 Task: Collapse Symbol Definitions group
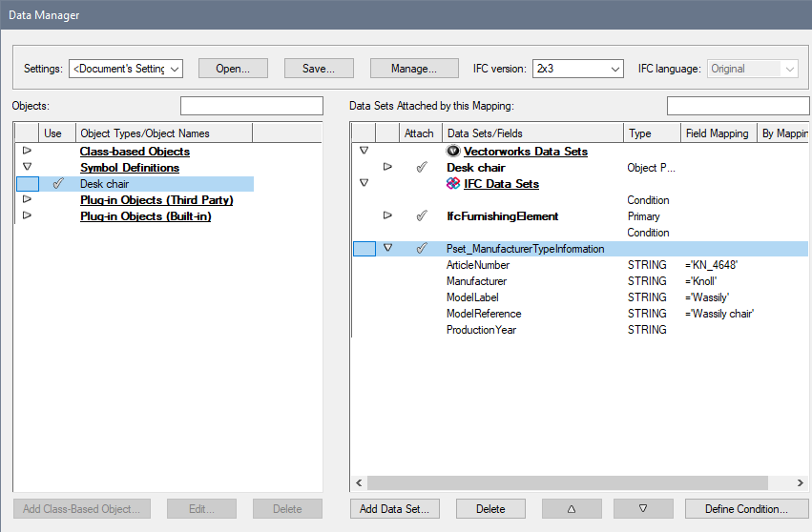point(27,168)
